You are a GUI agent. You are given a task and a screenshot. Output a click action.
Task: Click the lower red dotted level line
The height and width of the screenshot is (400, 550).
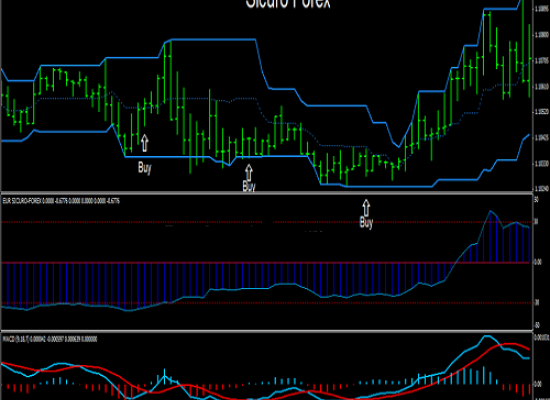click(267, 303)
